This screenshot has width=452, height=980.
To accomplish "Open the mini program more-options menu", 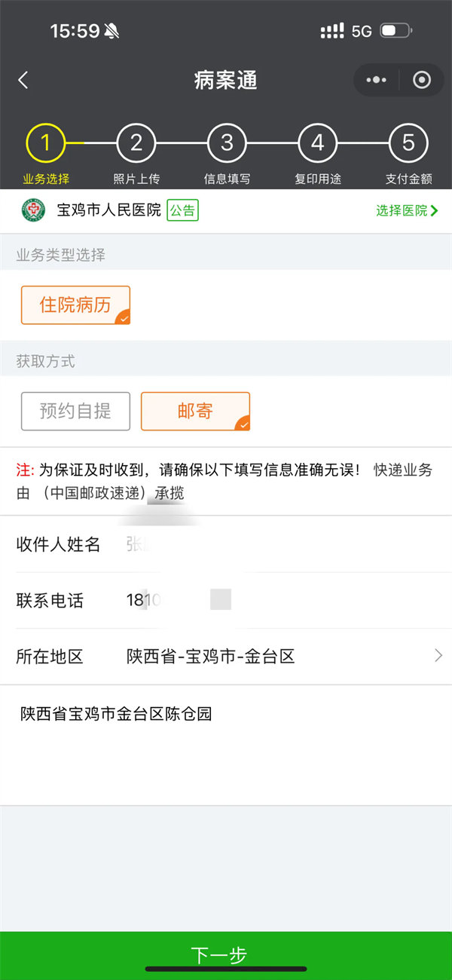I will click(x=376, y=80).
